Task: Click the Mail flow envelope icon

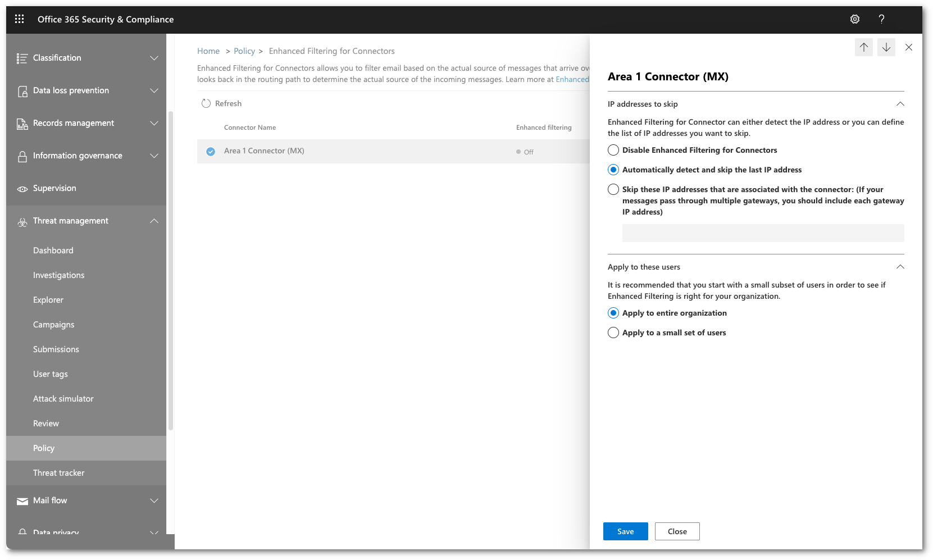Action: pos(22,500)
